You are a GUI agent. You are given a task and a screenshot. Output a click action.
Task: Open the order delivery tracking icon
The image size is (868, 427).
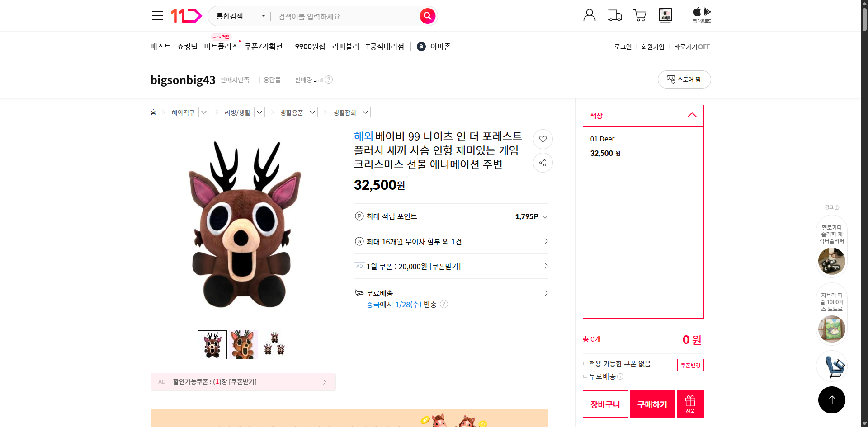point(614,15)
